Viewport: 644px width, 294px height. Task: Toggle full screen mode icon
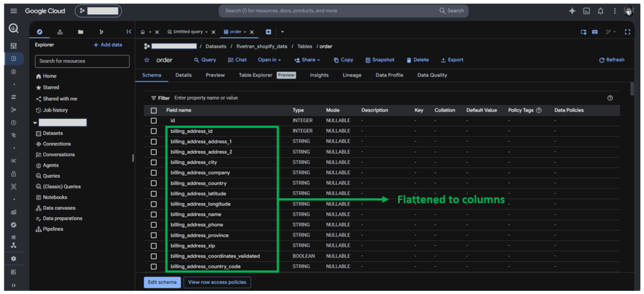pos(627,31)
